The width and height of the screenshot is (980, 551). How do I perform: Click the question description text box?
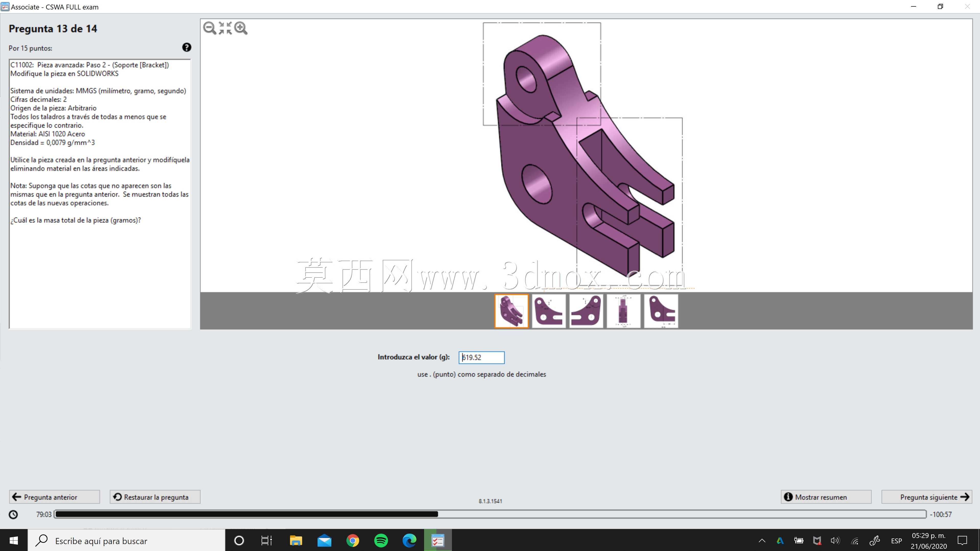[x=100, y=194]
